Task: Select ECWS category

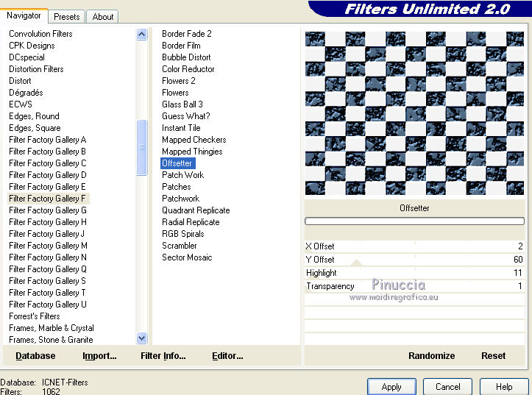Action: [x=21, y=104]
